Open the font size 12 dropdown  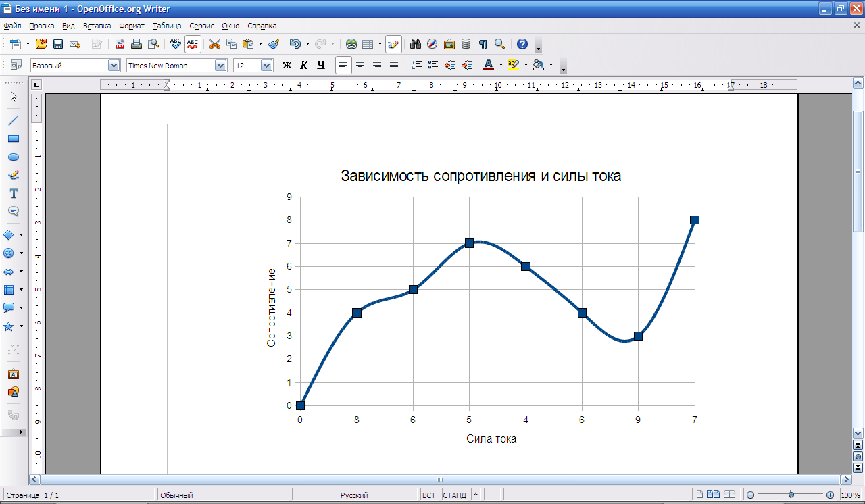[x=266, y=66]
